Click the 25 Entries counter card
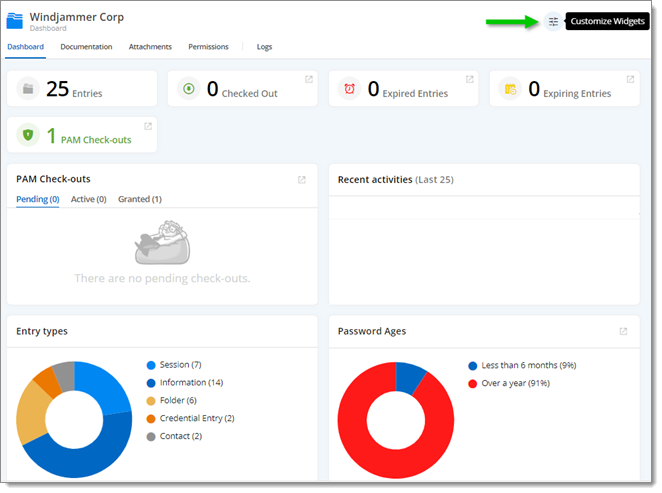The image size is (662, 493). (82, 89)
